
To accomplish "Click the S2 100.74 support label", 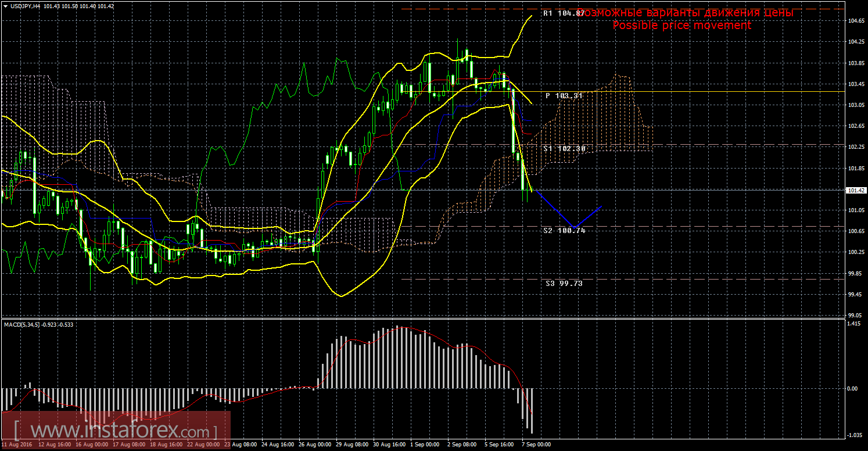I will (x=564, y=230).
